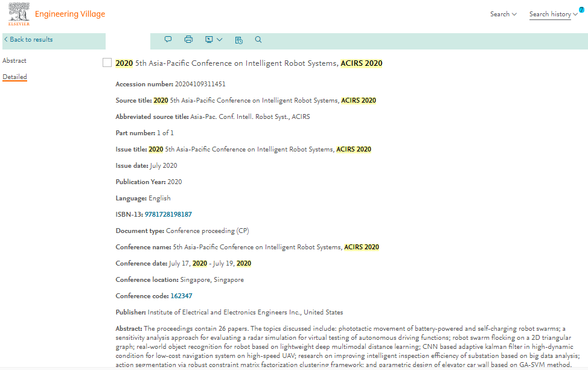Click the save to folder icon
The image size is (588, 370).
click(x=239, y=40)
